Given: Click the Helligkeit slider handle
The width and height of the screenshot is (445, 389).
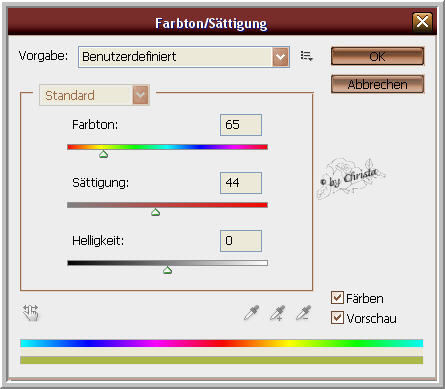Looking at the screenshot, I should pos(167,270).
